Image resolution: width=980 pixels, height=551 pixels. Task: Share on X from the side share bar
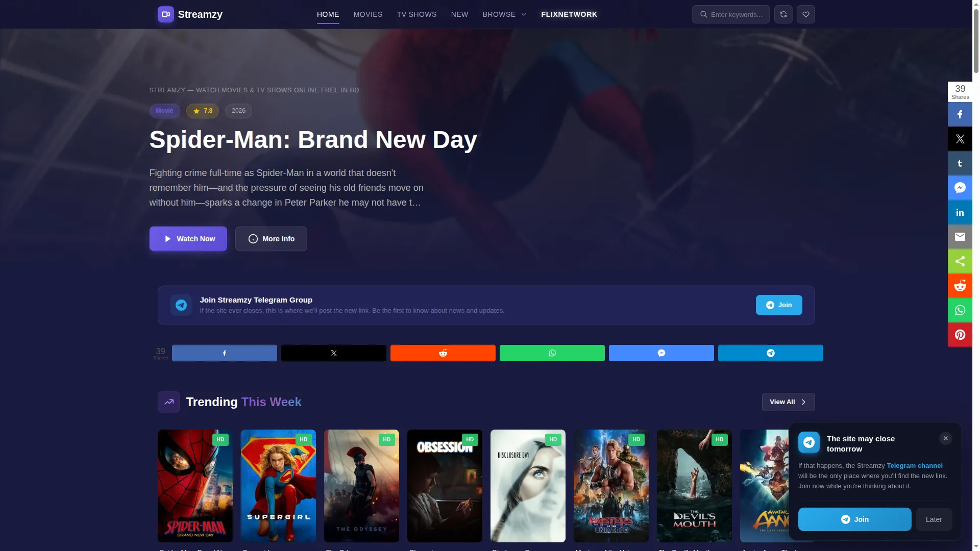pos(960,139)
